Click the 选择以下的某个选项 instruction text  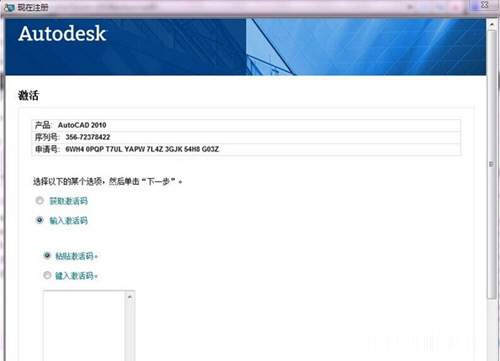pos(107,181)
